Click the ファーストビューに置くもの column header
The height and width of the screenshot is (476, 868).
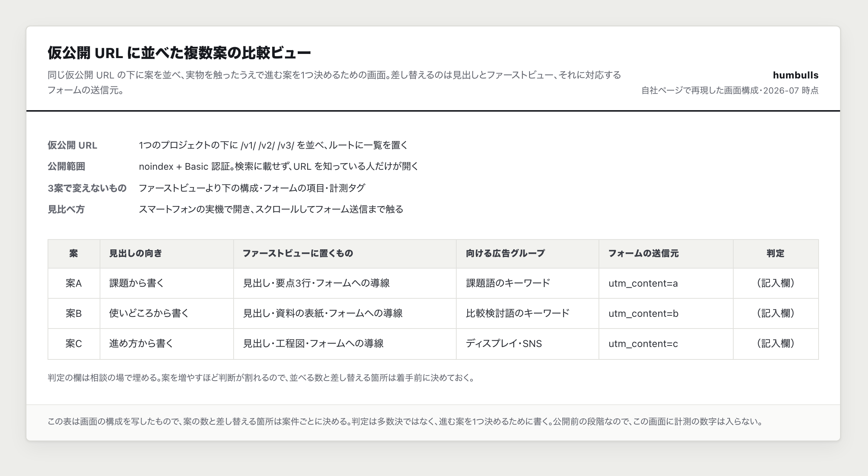pos(345,253)
